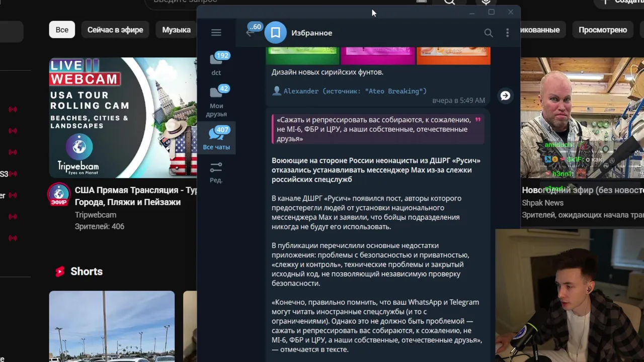Open the Shpak News stream thumbnail
644x362 pixels.
pyautogui.click(x=582, y=118)
